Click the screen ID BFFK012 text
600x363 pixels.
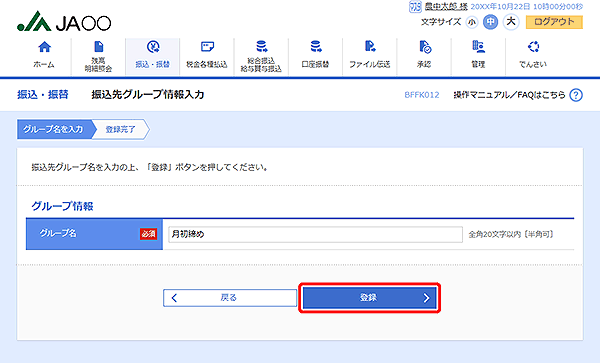[x=422, y=95]
